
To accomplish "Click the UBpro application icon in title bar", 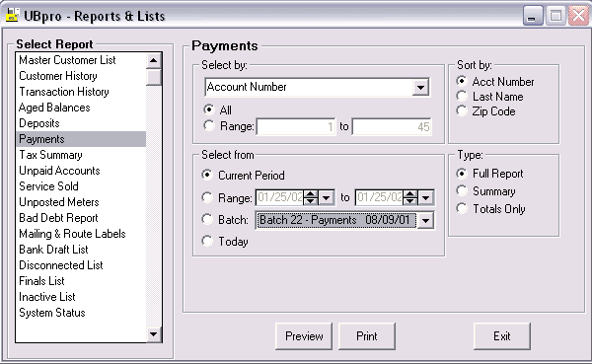I will [x=12, y=15].
